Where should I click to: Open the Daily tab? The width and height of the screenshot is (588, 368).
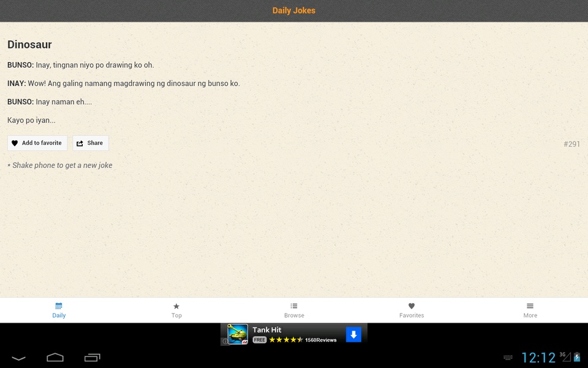click(59, 310)
